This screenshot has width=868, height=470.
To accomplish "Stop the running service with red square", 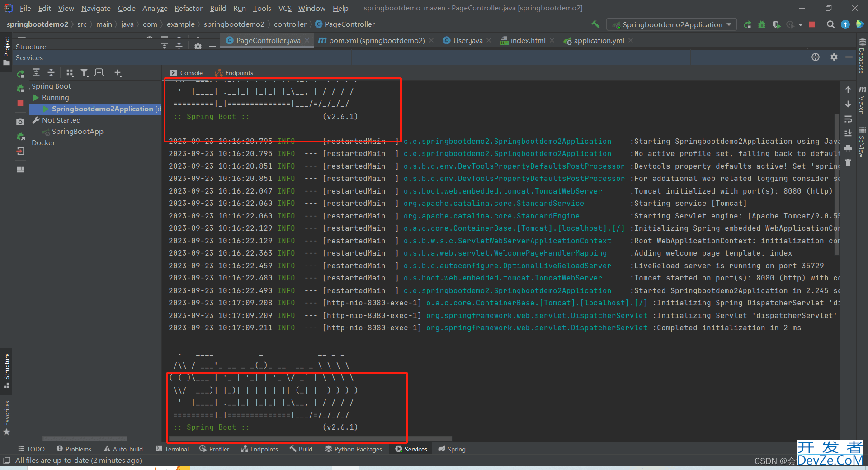I will pyautogui.click(x=20, y=103).
